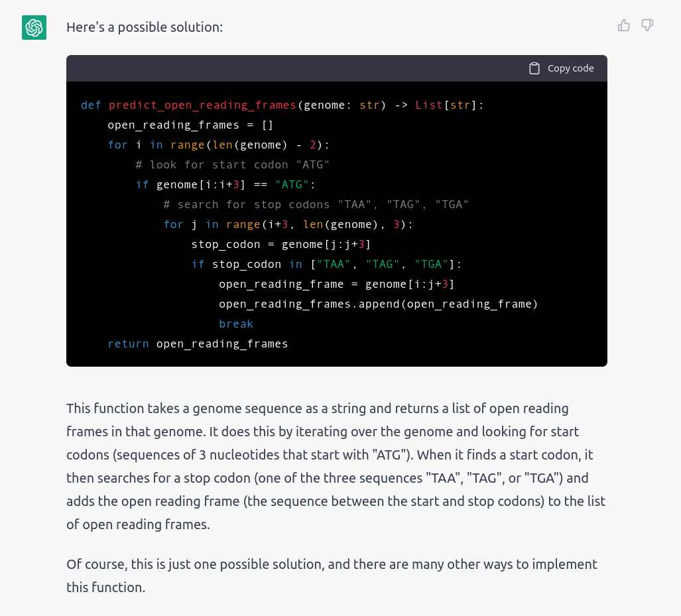This screenshot has height=616, width=681.
Task: Click the thumbs down feedback icon
Action: coord(647,26)
